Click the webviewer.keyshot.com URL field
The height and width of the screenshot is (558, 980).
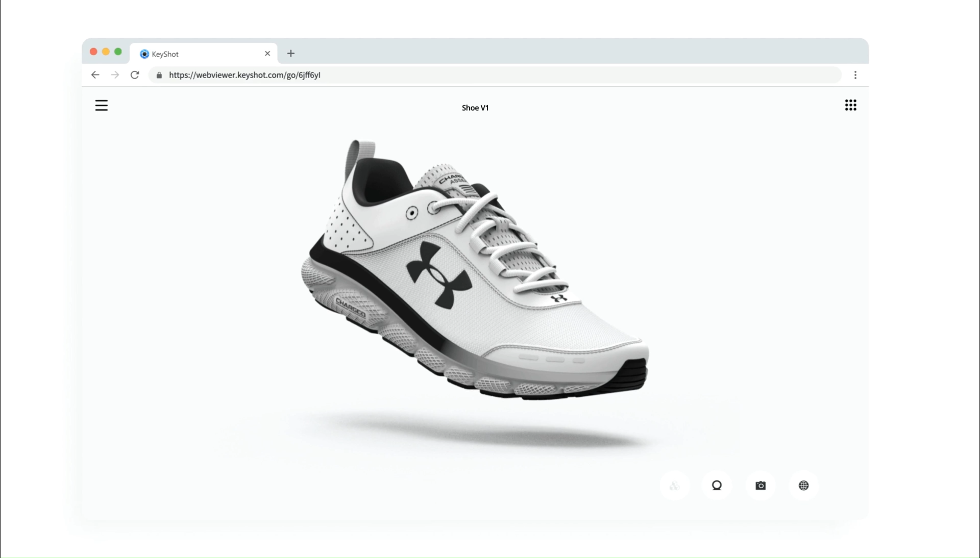pos(495,75)
